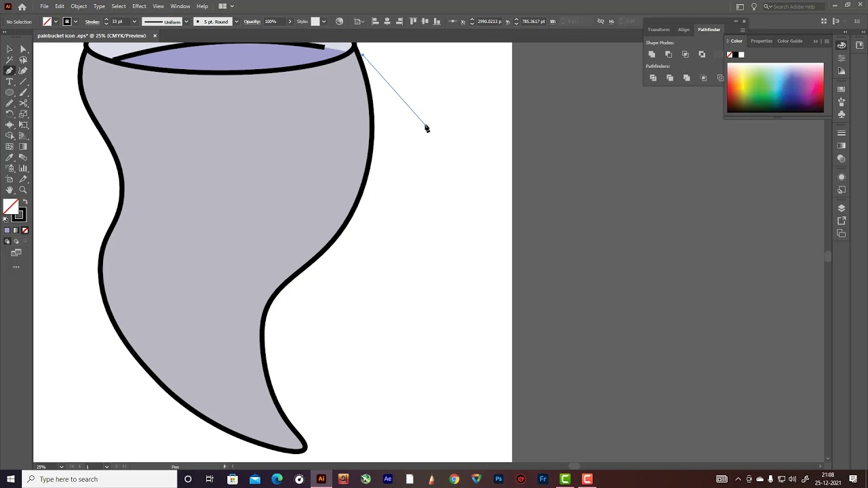Select the Eyedropper tool
Image resolution: width=868 pixels, height=488 pixels.
tap(9, 157)
